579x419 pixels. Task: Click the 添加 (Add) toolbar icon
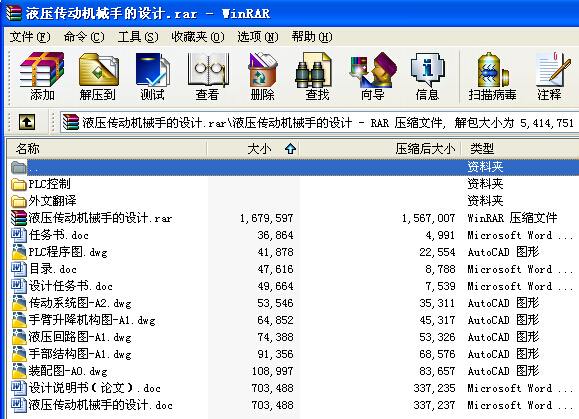[x=42, y=76]
